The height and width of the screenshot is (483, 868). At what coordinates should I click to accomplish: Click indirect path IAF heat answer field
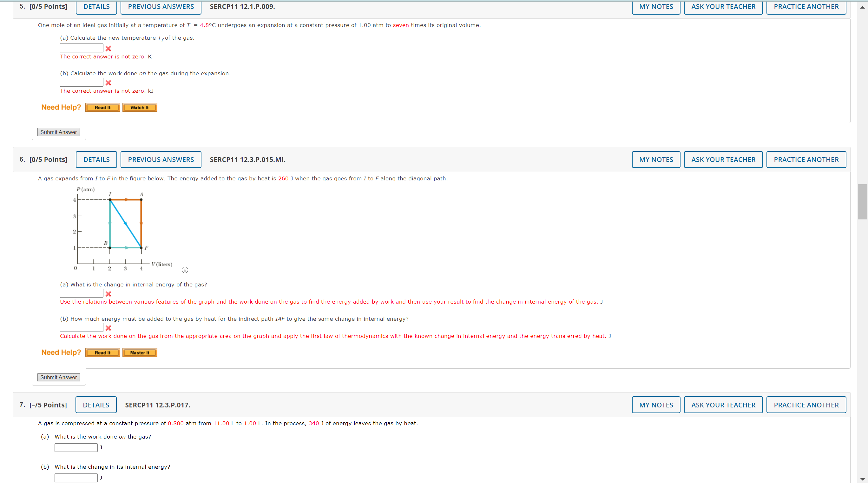point(82,327)
